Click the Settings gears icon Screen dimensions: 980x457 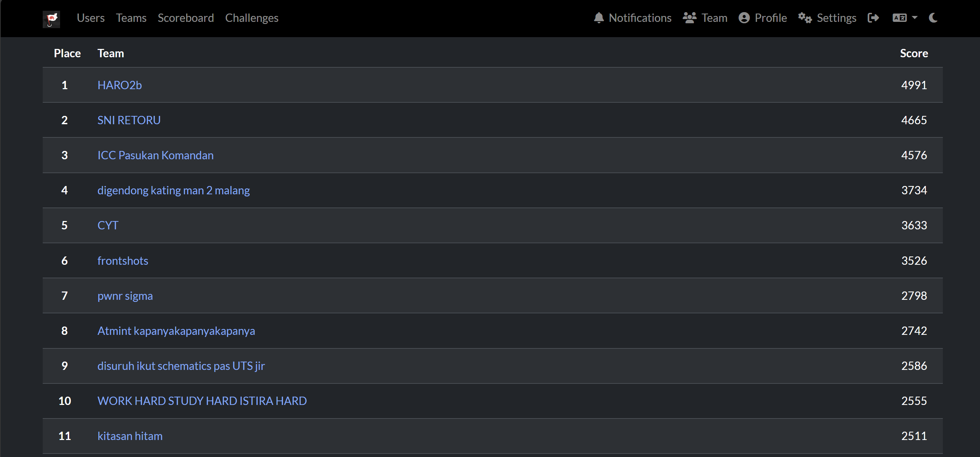pyautogui.click(x=805, y=18)
